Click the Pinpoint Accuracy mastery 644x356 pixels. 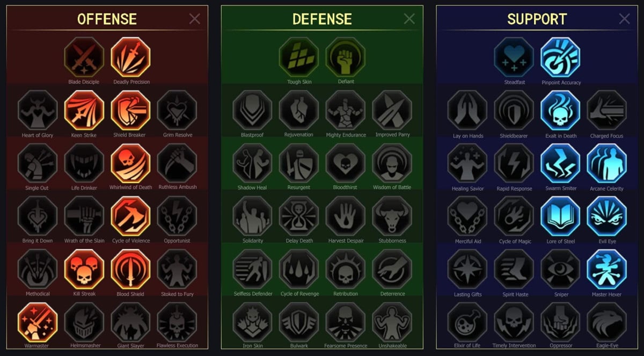[561, 57]
